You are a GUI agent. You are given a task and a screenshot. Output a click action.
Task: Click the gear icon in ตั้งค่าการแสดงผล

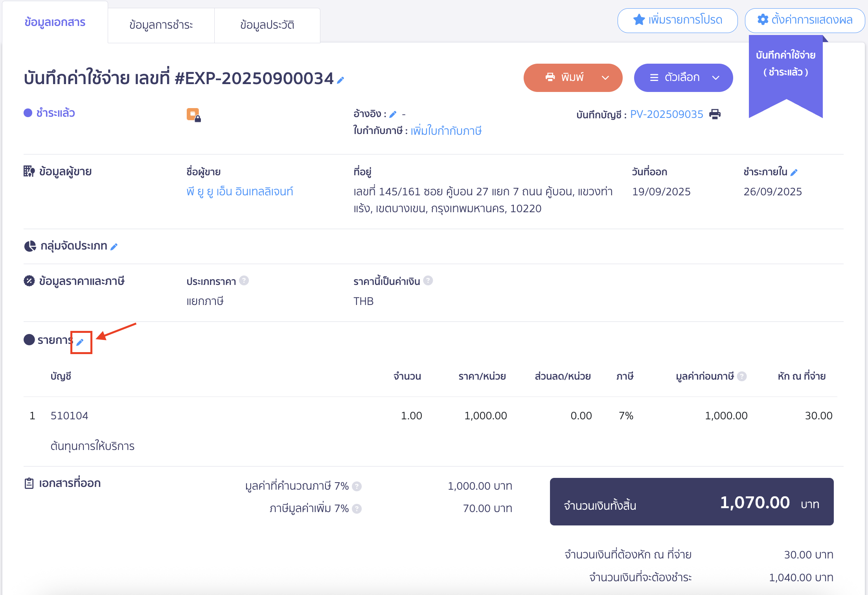pos(762,20)
